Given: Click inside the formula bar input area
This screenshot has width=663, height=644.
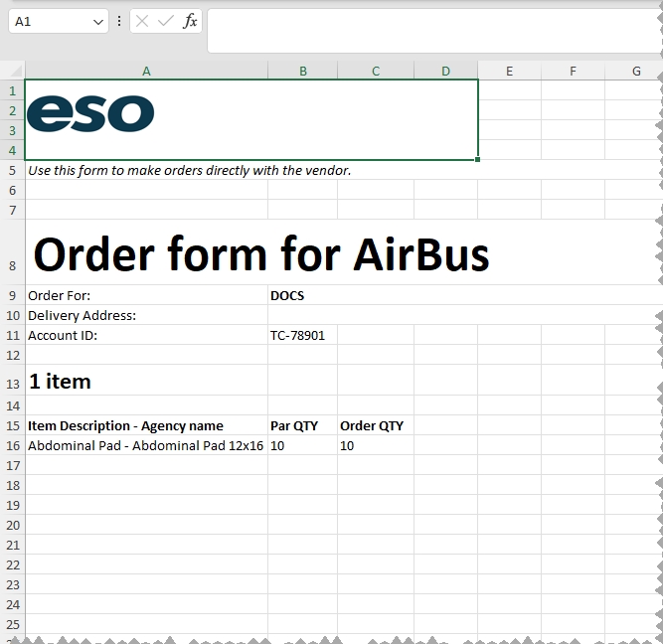Looking at the screenshot, I should click(x=434, y=31).
